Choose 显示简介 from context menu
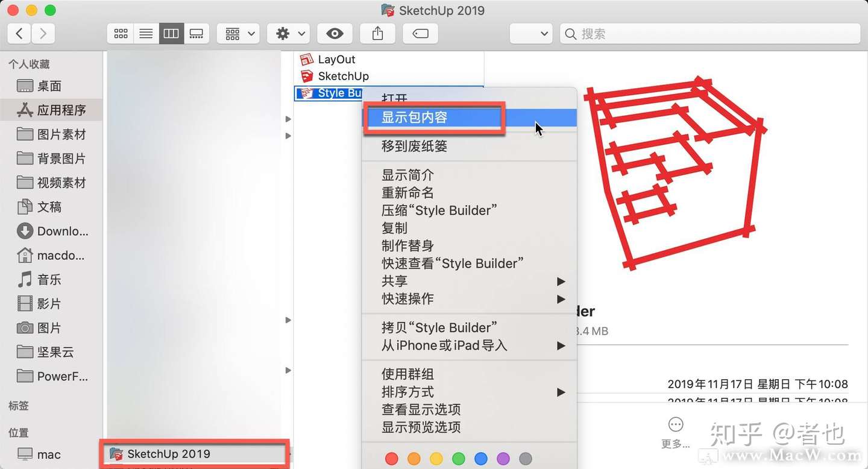868x469 pixels. click(469, 175)
